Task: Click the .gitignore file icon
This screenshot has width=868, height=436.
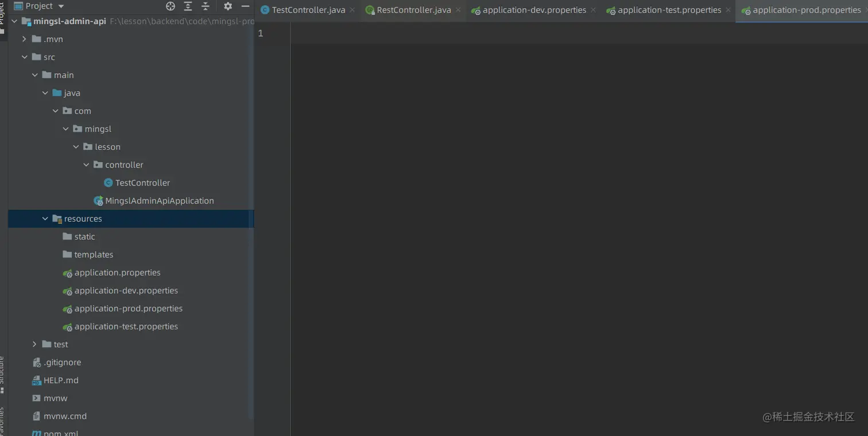Action: point(37,363)
